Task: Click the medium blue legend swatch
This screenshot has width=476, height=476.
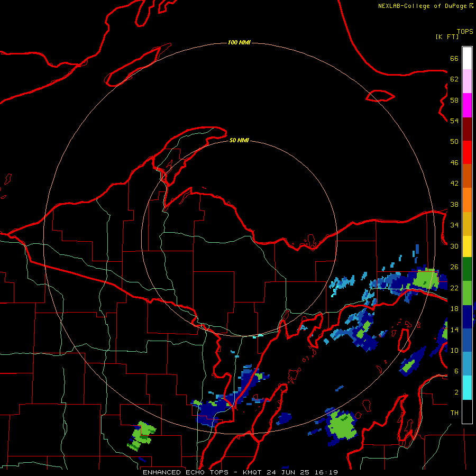Action: pyautogui.click(x=467, y=340)
